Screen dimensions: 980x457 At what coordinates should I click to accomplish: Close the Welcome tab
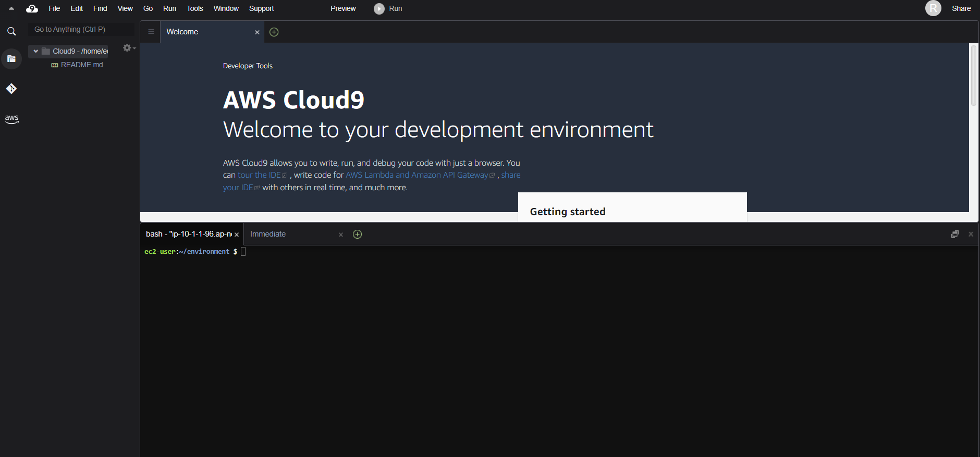[257, 32]
